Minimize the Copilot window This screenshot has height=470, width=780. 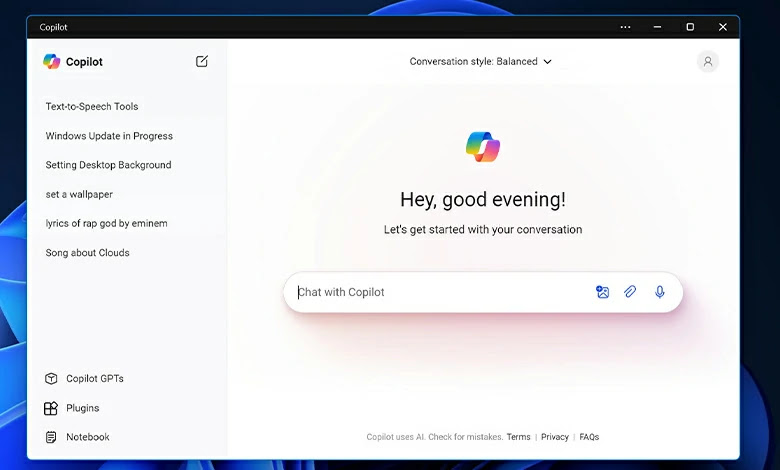coord(658,27)
